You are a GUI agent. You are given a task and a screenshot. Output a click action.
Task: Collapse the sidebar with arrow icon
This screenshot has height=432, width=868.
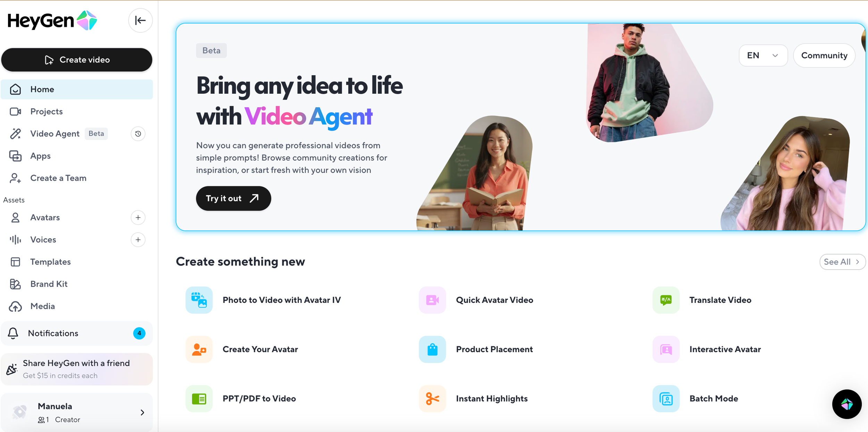[140, 20]
